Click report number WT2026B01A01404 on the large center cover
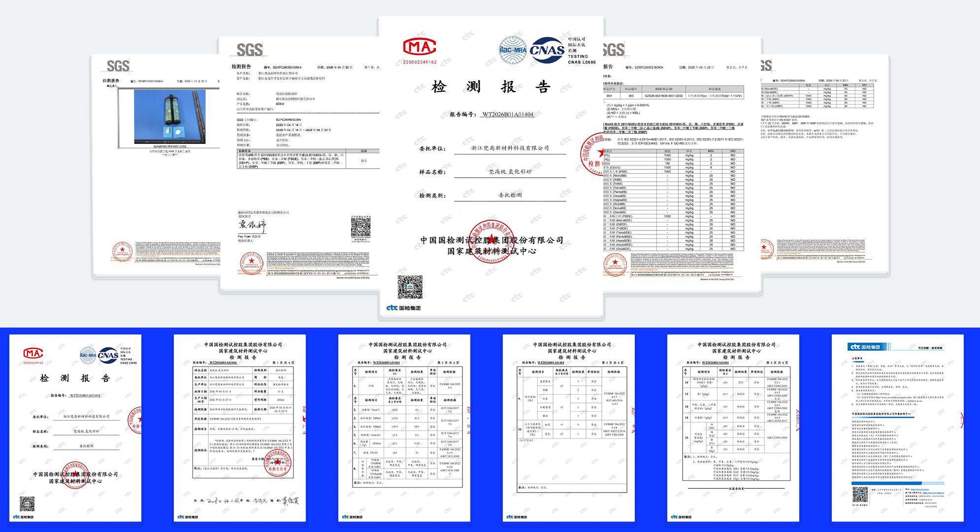 click(508, 114)
